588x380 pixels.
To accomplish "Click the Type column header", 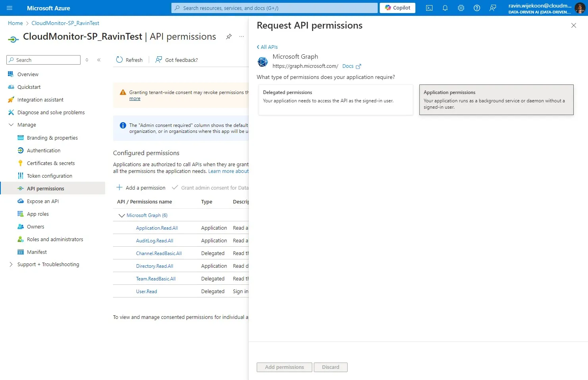I will tap(207, 202).
